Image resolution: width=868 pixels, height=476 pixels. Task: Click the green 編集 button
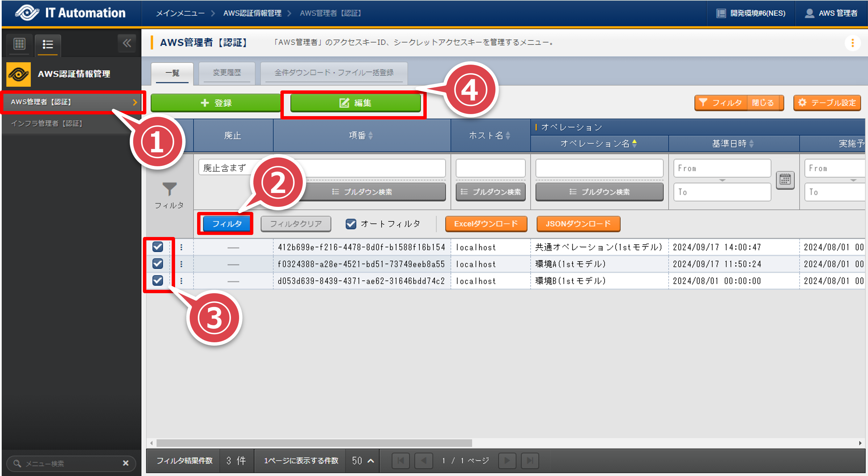(x=355, y=103)
